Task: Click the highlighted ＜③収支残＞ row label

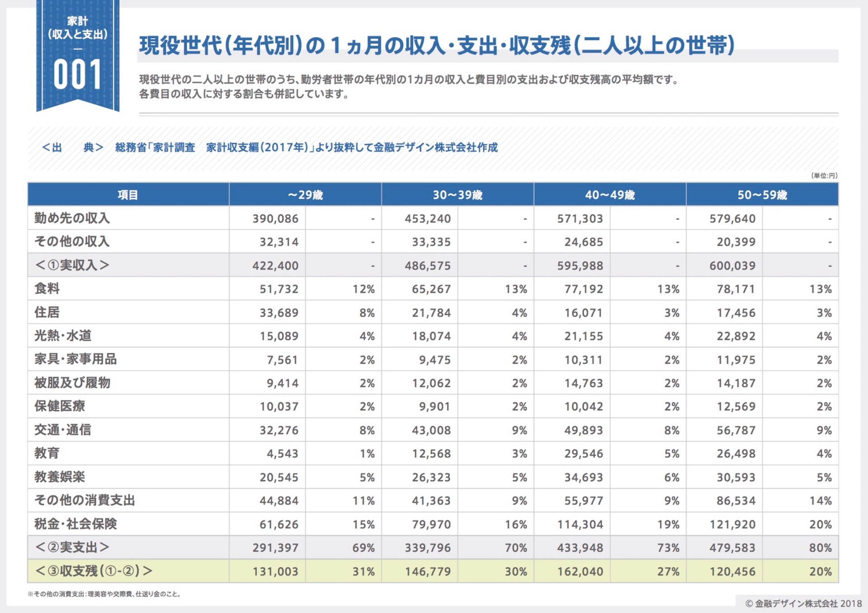Action: [94, 571]
